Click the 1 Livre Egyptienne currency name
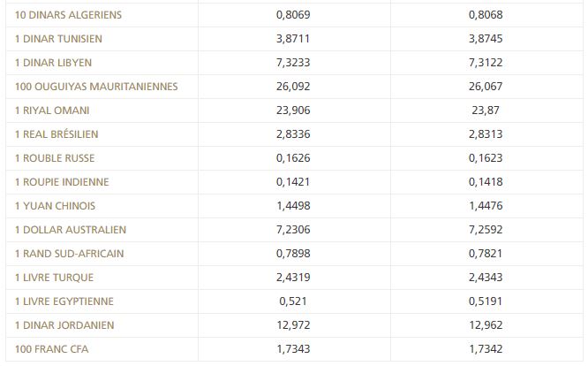Viewport: 588px width, 366px height. click(x=64, y=301)
